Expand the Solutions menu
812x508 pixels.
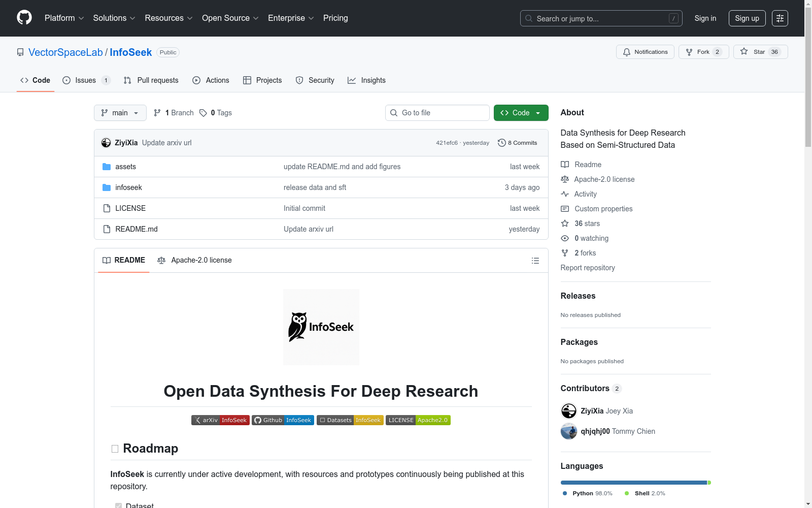point(114,18)
